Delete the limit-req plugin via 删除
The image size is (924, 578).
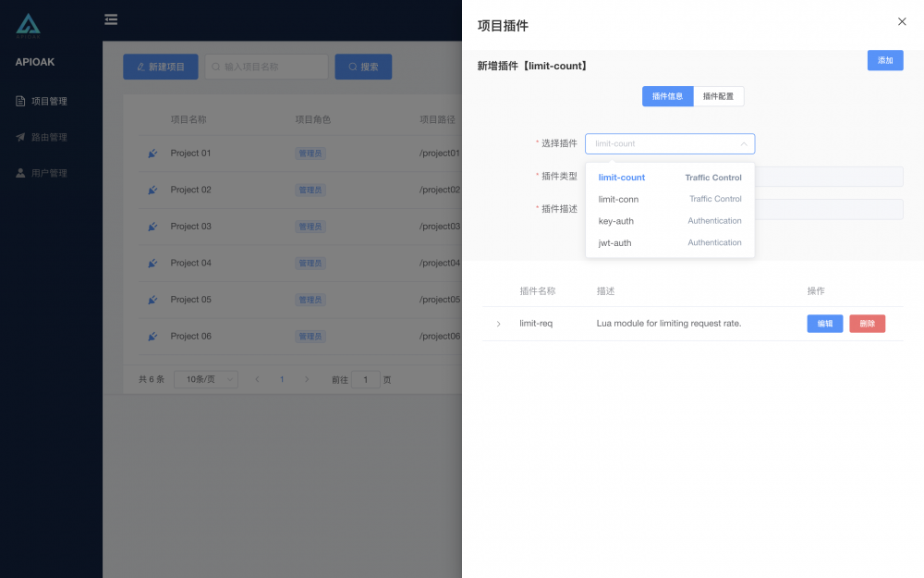[x=867, y=324]
